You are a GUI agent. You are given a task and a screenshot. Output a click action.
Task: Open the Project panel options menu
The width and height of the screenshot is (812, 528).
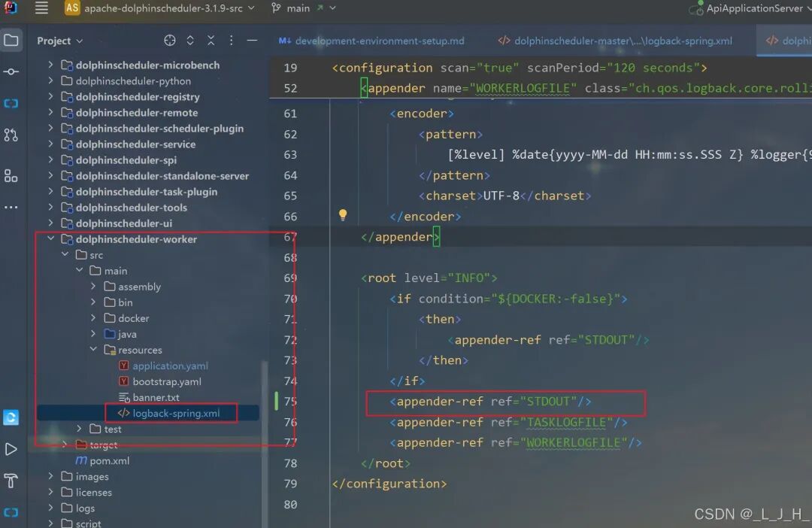[231, 41]
